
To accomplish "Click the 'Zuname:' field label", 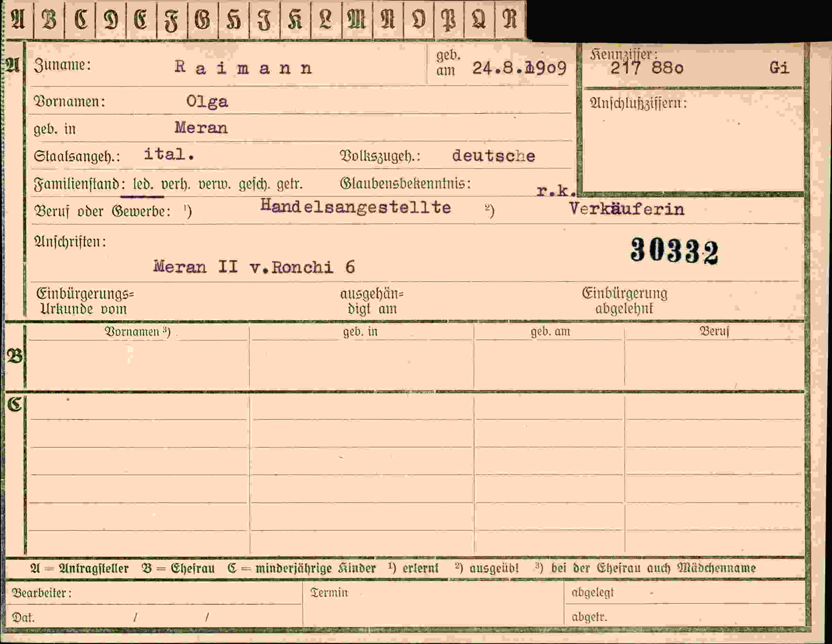I will tap(62, 65).
